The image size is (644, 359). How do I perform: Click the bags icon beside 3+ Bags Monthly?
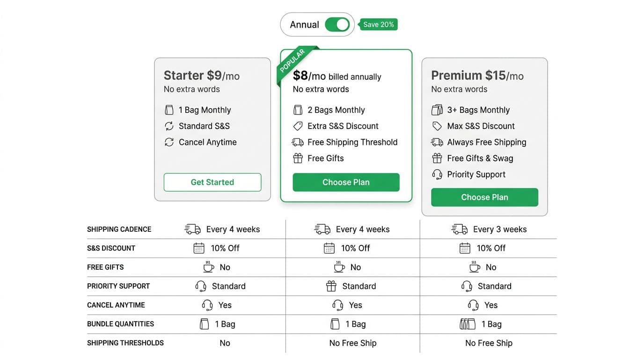pyautogui.click(x=437, y=109)
